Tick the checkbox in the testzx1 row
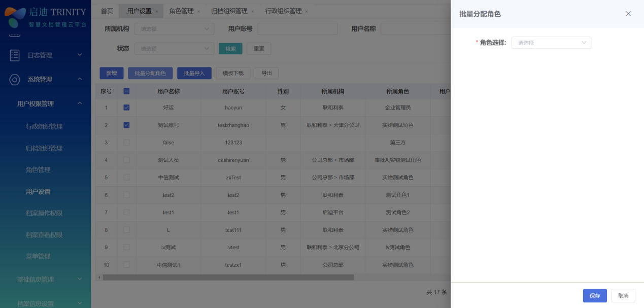The width and height of the screenshot is (644, 308). pyautogui.click(x=126, y=265)
